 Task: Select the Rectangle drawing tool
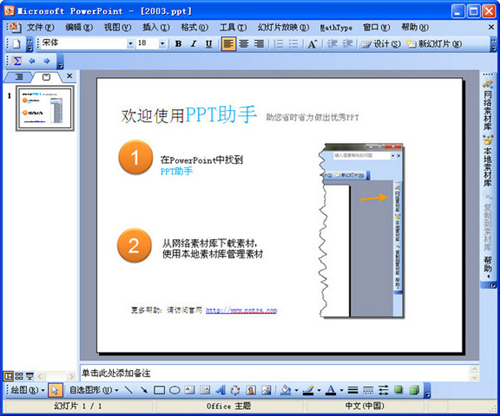pos(159,390)
